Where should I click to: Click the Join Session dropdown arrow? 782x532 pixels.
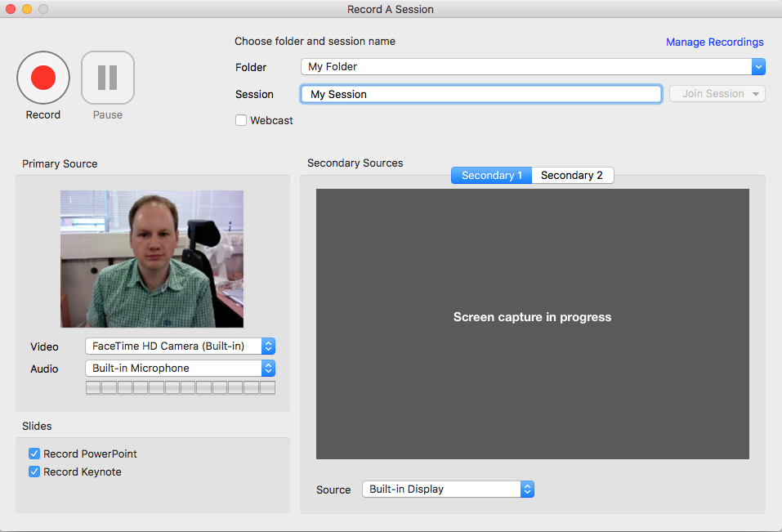(x=756, y=94)
